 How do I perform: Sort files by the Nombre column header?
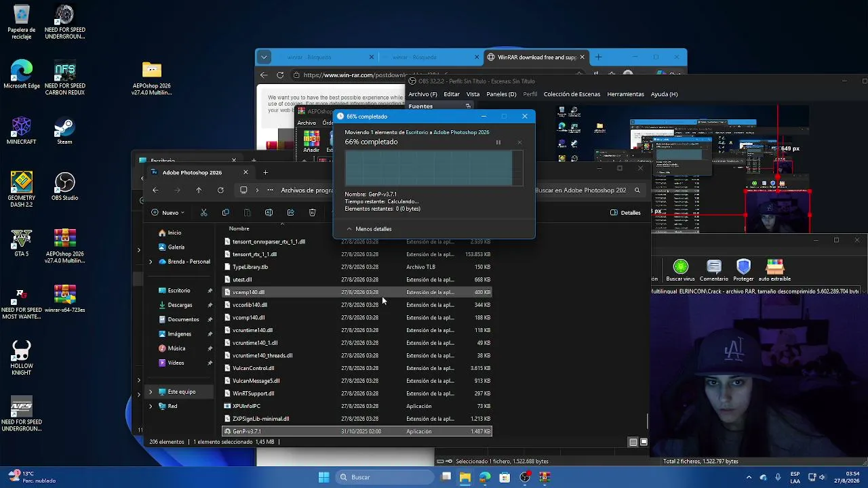coord(239,229)
